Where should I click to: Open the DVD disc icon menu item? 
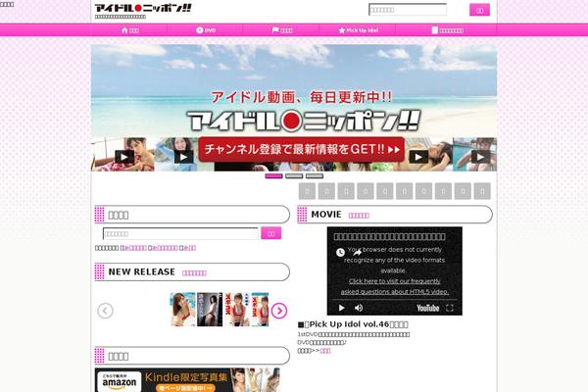(x=206, y=30)
